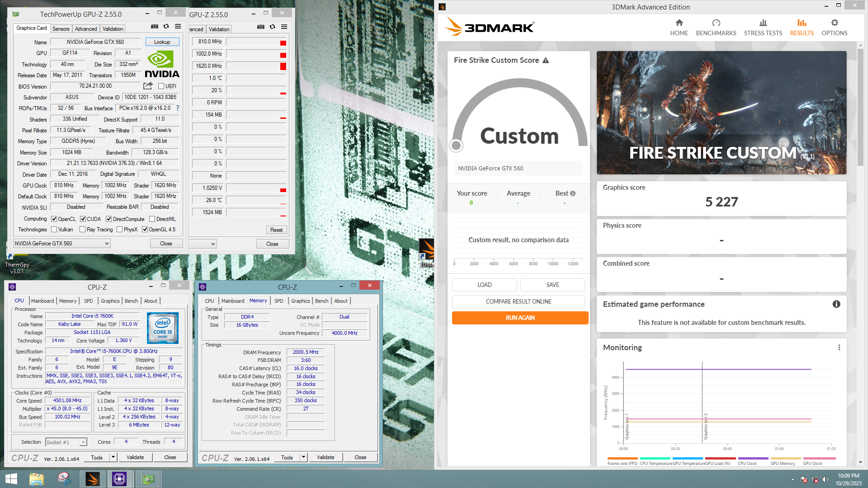The width and height of the screenshot is (868, 488).
Task: Toggle DirectCompute checkbox
Action: tap(109, 219)
